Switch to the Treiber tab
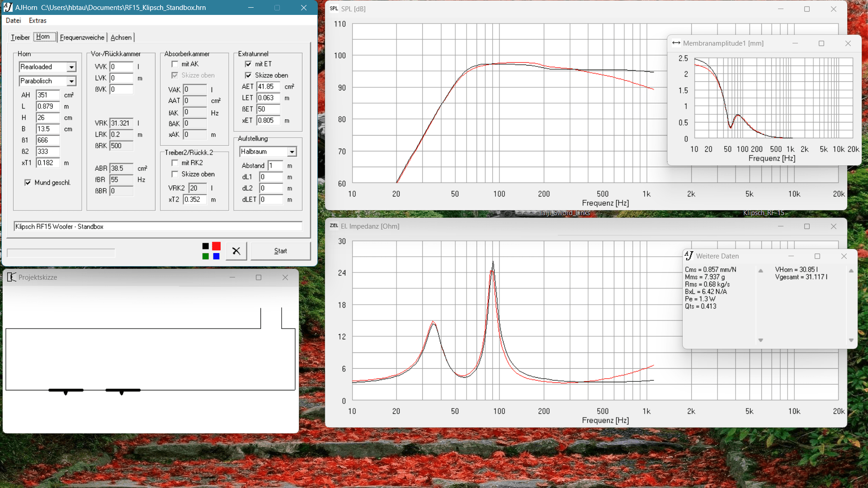Screen dimensions: 868x488 (x=20, y=38)
